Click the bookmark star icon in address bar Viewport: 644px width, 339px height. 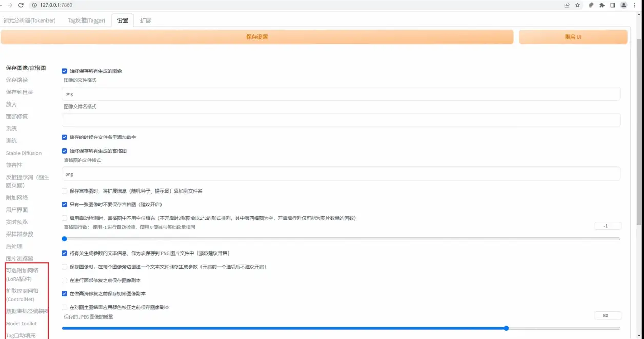click(578, 5)
